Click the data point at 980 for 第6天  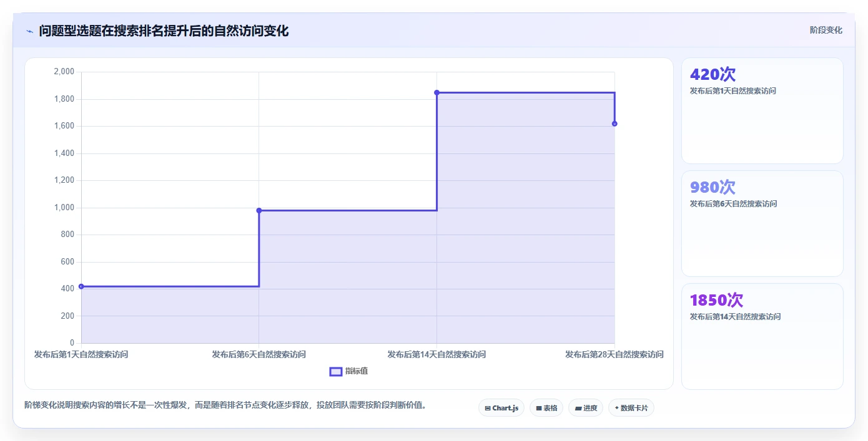click(259, 210)
